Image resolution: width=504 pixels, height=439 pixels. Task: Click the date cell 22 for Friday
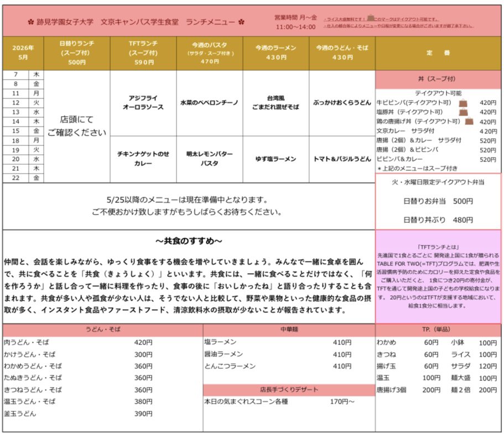(15, 178)
